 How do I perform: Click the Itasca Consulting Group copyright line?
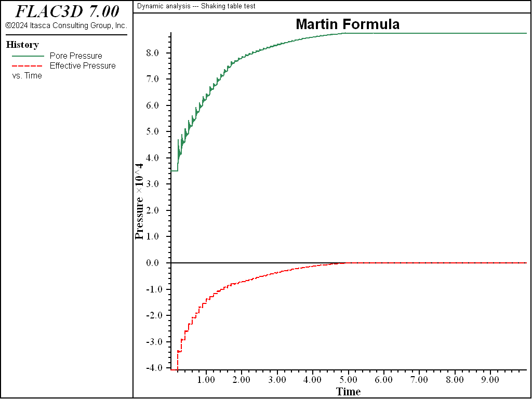click(x=66, y=25)
